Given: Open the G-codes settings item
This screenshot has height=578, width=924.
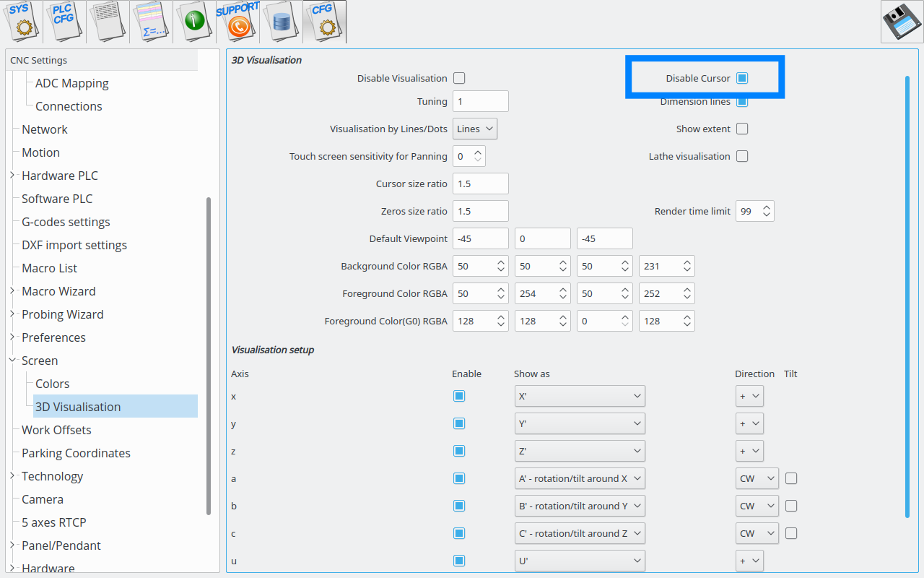Looking at the screenshot, I should point(66,222).
